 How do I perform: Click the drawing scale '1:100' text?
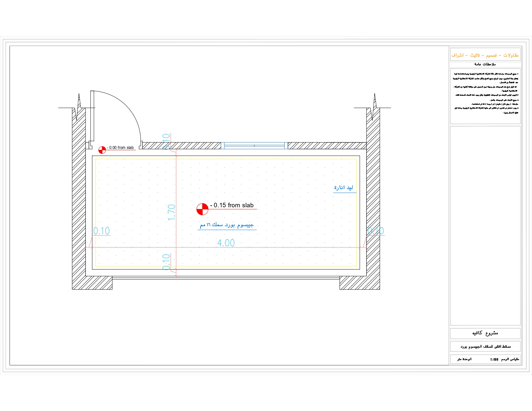tap(494, 359)
